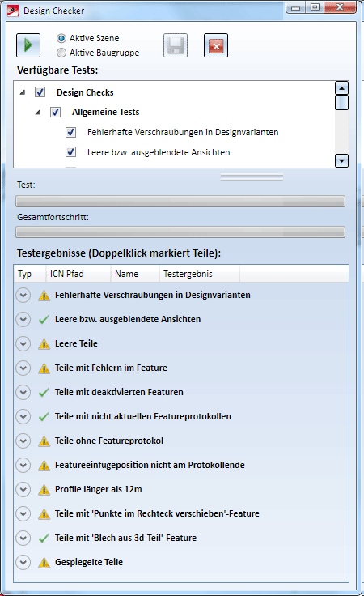Click the red X delete results icon

[216, 45]
